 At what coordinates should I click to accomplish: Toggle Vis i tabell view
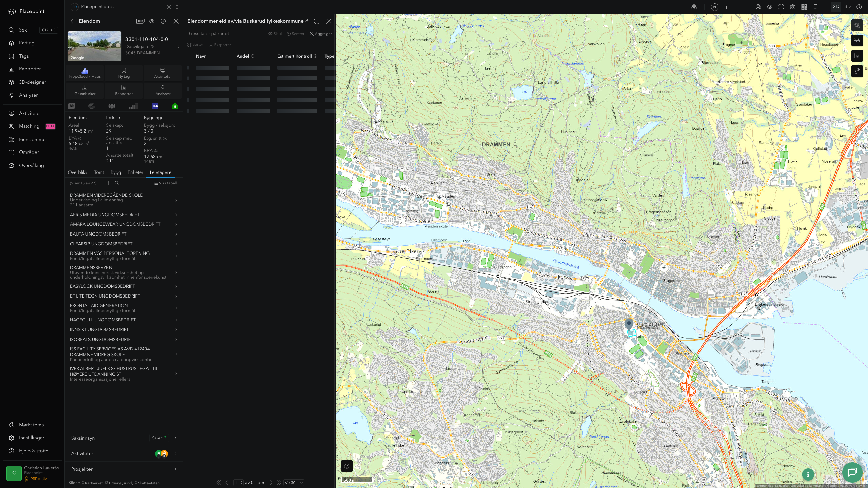point(165,183)
